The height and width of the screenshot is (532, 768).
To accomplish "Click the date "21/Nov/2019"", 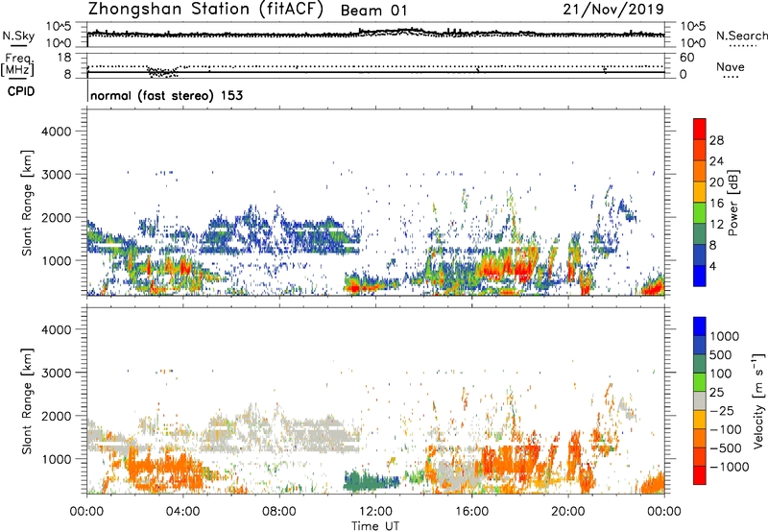I will point(613,9).
